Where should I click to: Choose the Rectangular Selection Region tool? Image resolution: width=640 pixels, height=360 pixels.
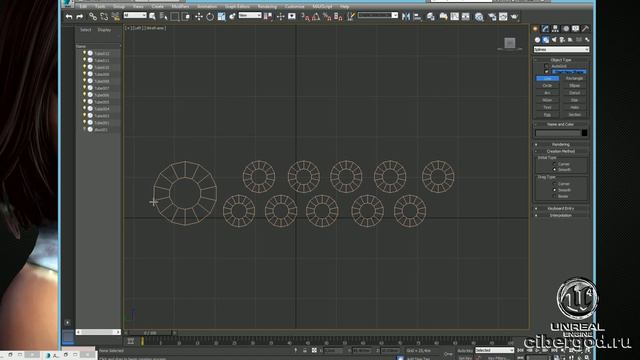pyautogui.click(x=175, y=16)
